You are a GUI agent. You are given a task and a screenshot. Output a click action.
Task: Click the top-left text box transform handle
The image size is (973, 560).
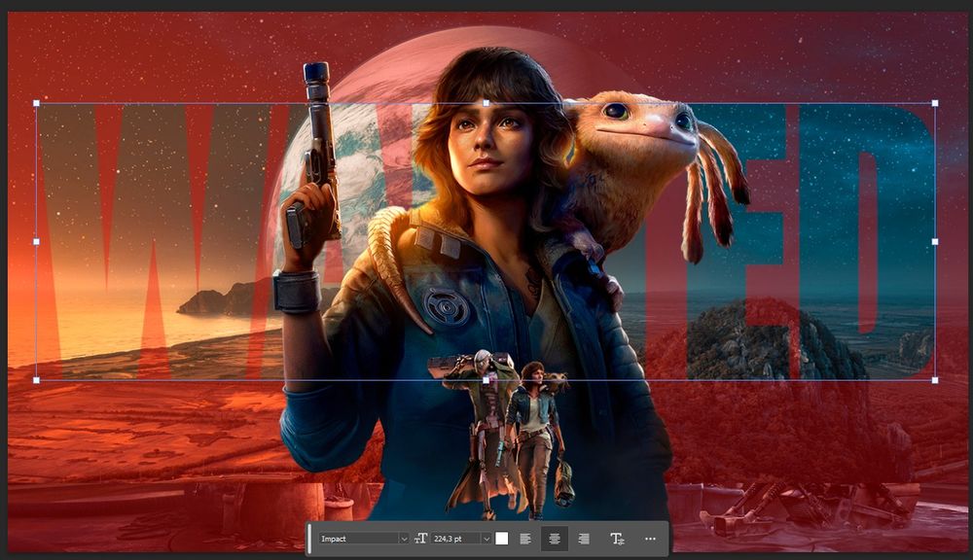point(36,104)
